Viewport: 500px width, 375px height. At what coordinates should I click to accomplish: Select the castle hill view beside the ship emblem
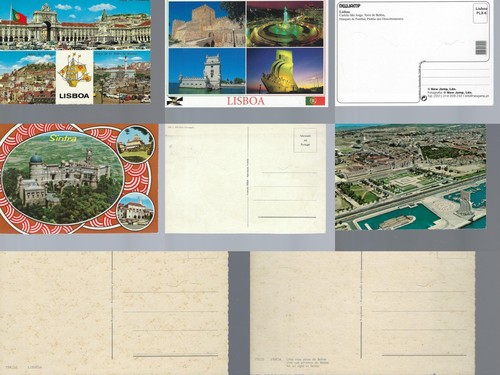click(28, 77)
